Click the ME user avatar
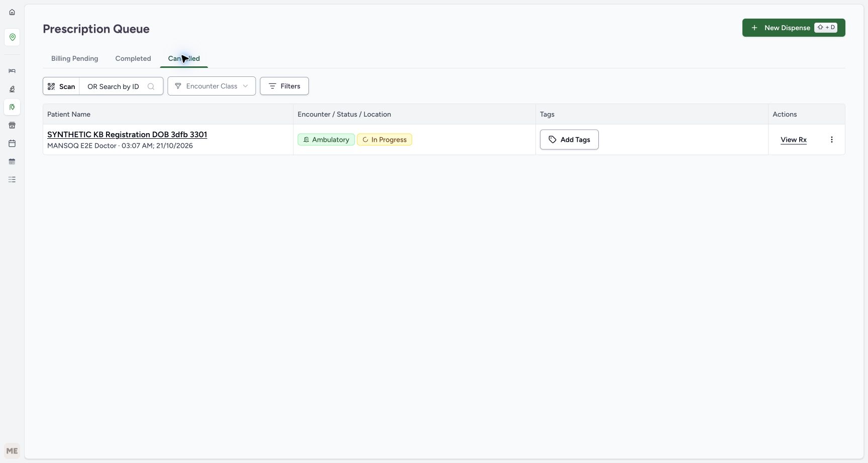 tap(12, 451)
